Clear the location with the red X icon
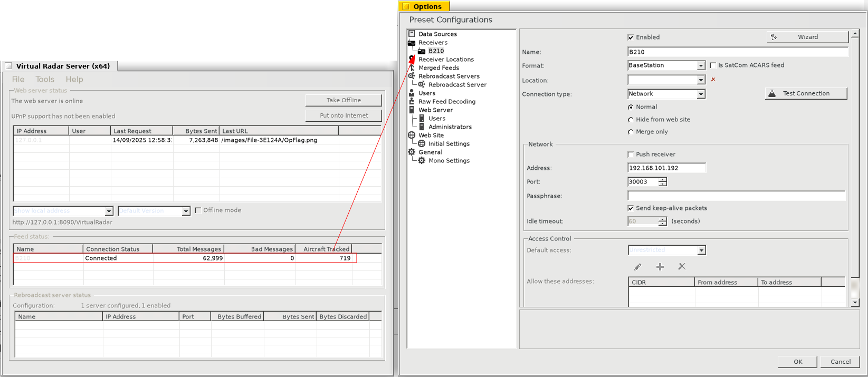 pos(713,80)
